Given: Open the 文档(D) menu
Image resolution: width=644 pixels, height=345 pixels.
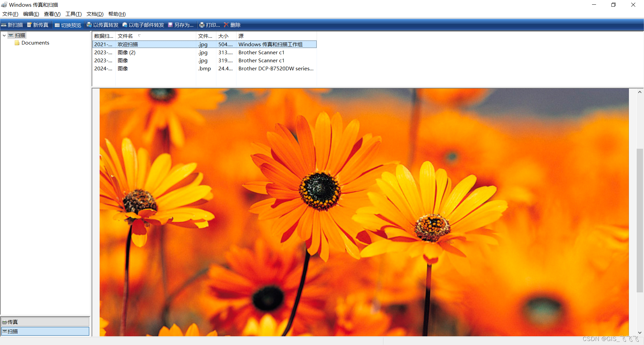Looking at the screenshot, I should 95,14.
